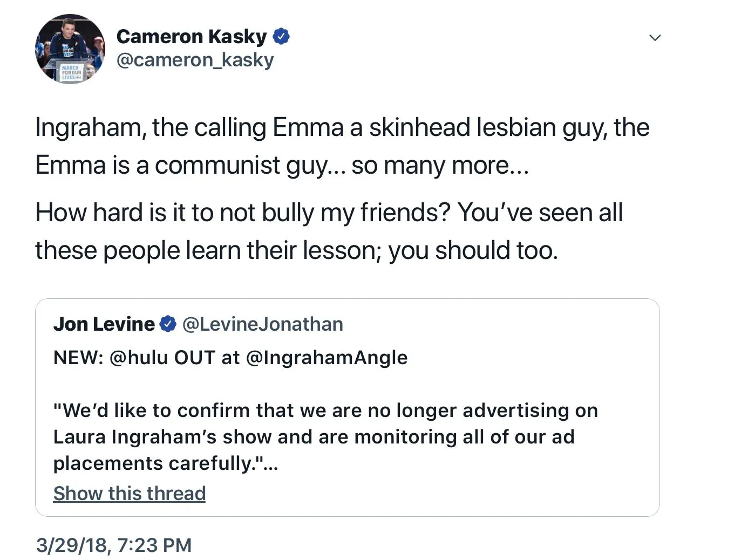Open the Cameron Kasky display name link

point(192,37)
